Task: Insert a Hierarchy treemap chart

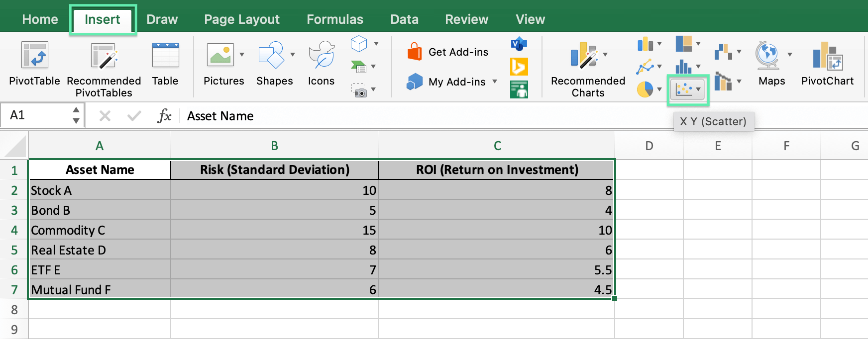Action: [x=684, y=44]
